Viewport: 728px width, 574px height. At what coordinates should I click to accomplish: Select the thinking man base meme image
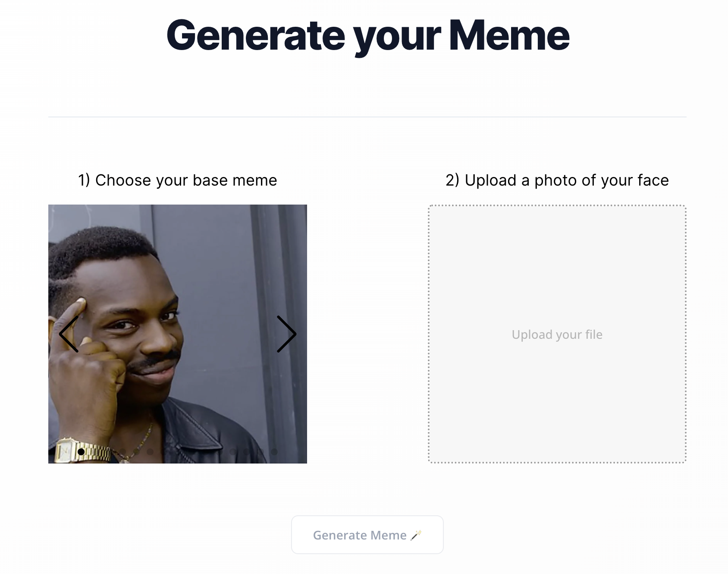178,334
